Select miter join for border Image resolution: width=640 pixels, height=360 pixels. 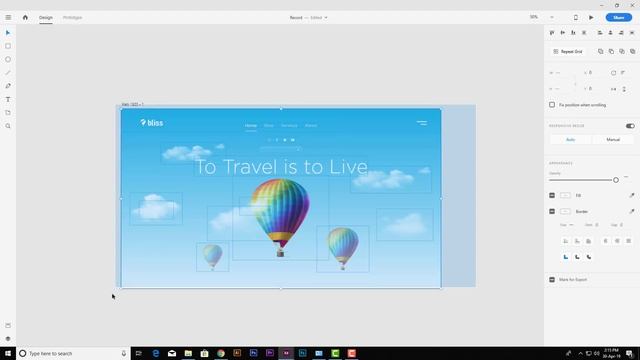click(x=566, y=257)
